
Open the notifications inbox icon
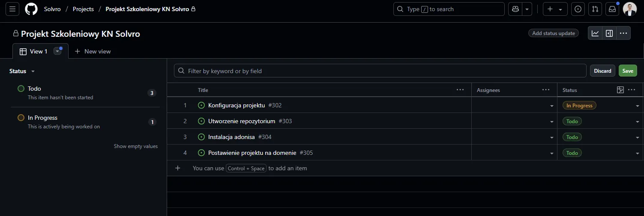pyautogui.click(x=612, y=9)
